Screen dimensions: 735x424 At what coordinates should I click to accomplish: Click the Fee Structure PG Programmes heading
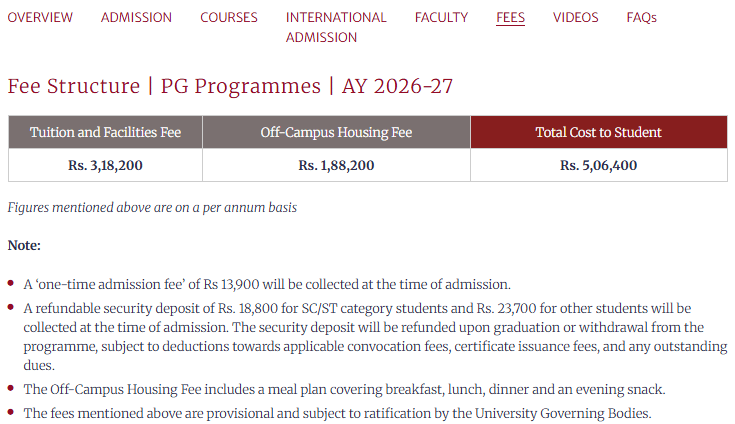tap(230, 86)
